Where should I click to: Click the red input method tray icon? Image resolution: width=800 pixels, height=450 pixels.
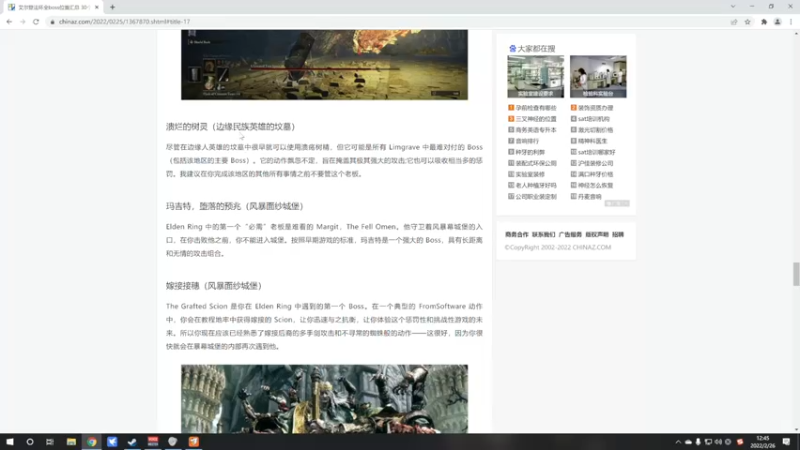tap(740, 442)
